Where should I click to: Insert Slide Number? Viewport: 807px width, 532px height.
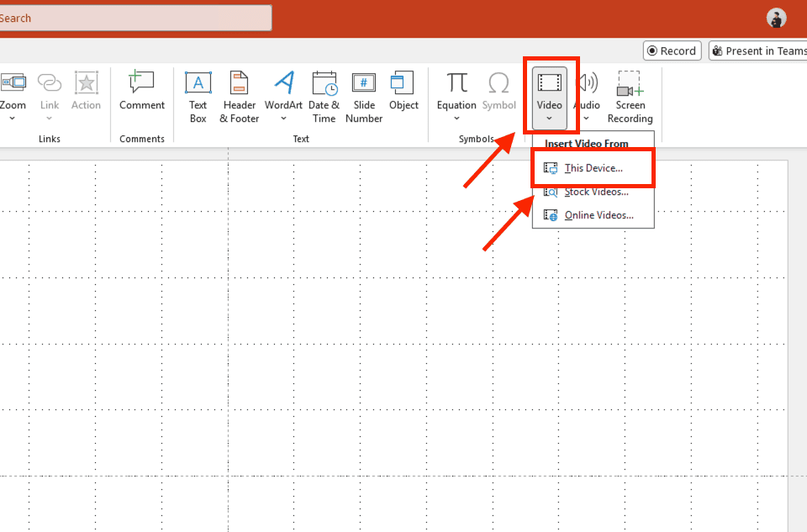pos(364,97)
